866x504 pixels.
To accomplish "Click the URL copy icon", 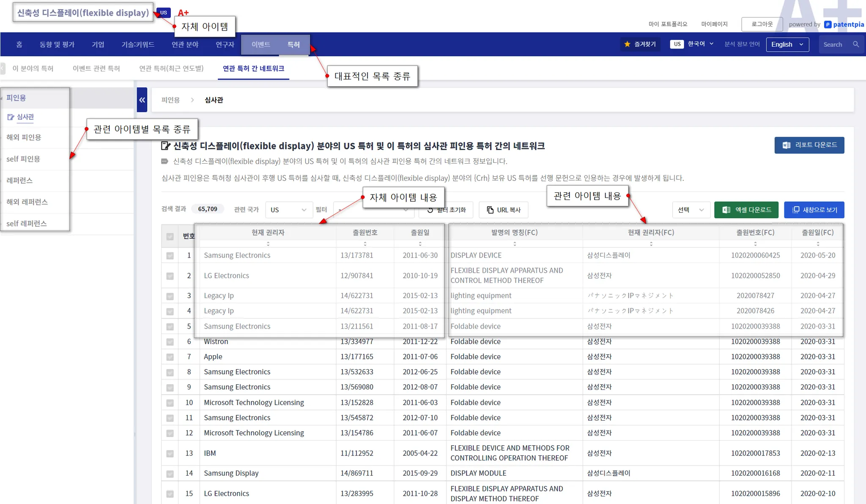I will [490, 210].
